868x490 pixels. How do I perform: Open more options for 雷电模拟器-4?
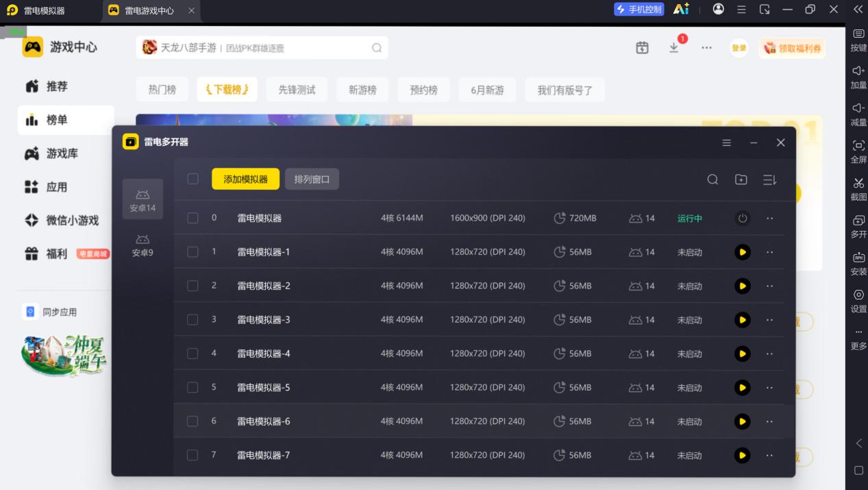pyautogui.click(x=769, y=354)
